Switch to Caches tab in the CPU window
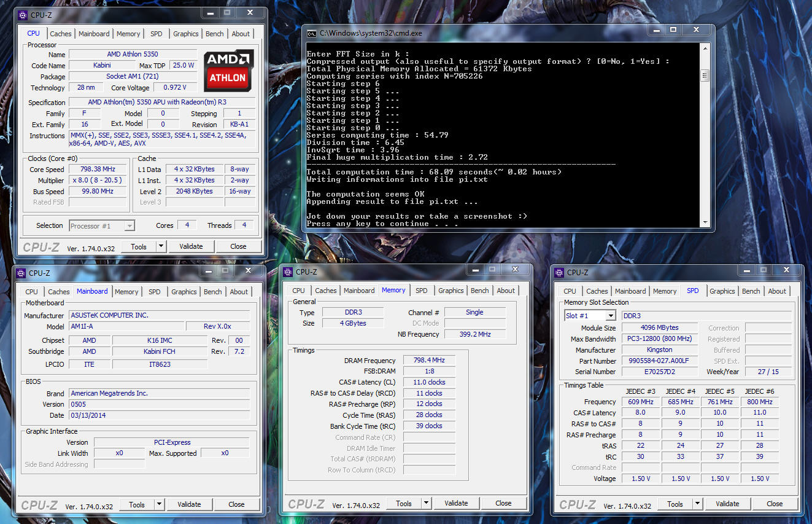This screenshot has width=812, height=524. 61,34
